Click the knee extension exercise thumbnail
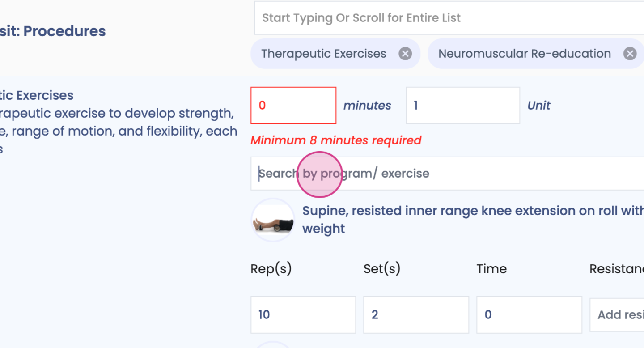This screenshot has height=348, width=644. click(x=273, y=220)
